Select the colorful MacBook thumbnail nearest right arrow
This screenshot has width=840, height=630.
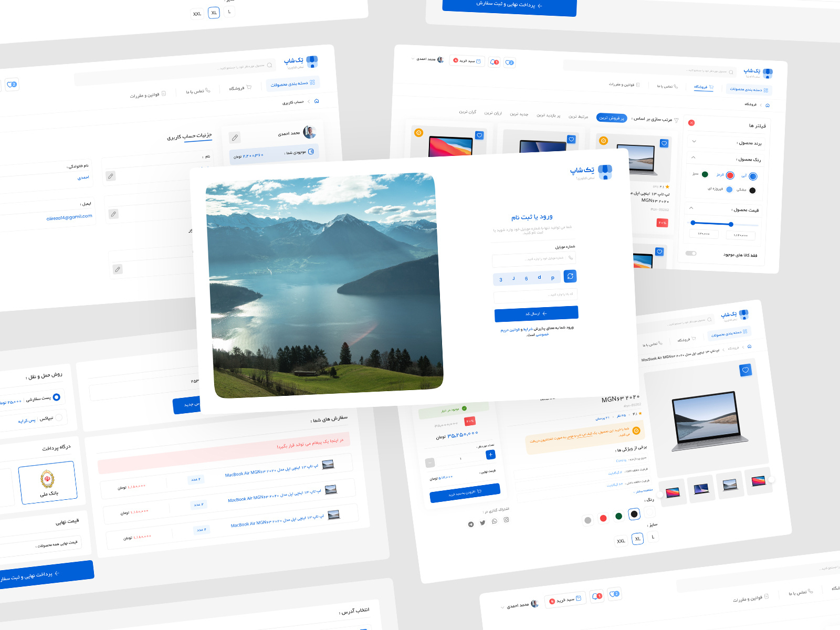tap(758, 480)
